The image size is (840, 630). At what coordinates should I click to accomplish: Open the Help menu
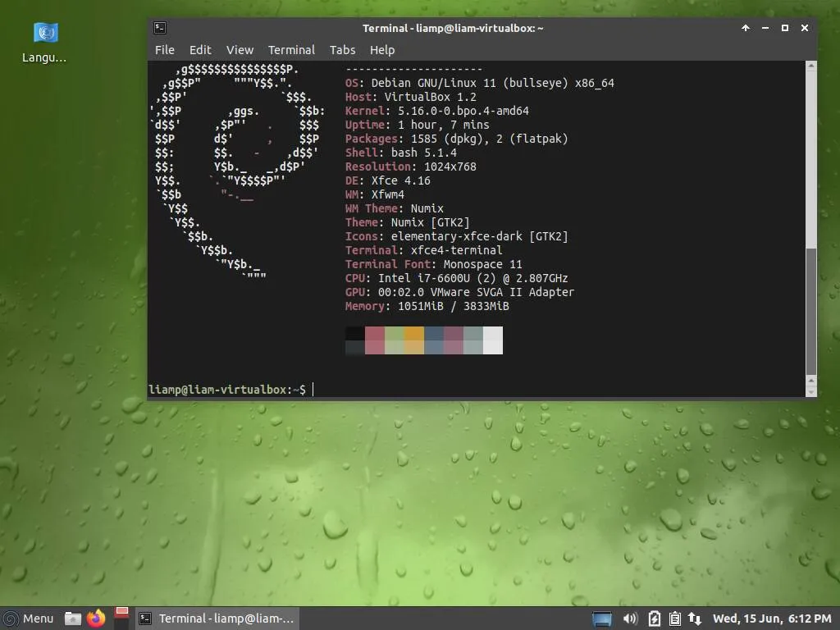tap(382, 50)
